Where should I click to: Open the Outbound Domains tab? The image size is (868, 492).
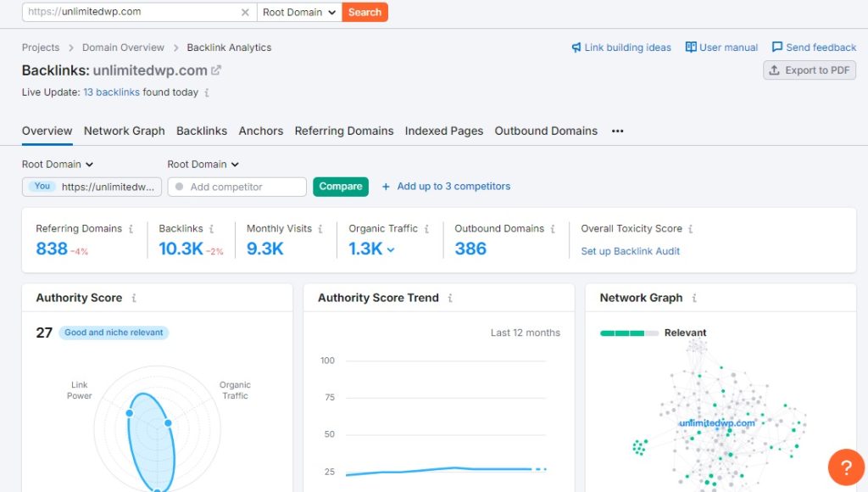547,131
